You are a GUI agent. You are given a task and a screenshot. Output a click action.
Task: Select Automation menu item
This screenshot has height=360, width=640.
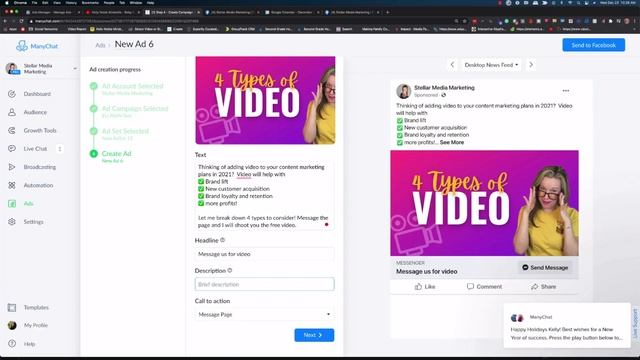(38, 185)
